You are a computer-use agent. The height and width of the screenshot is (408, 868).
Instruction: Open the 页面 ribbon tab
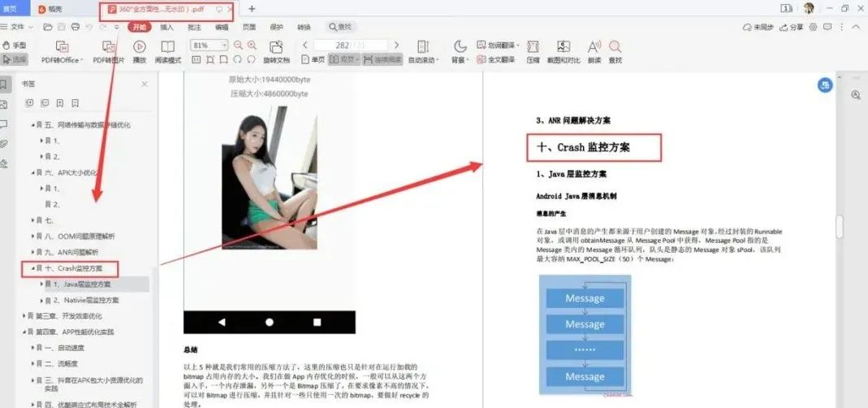[249, 27]
